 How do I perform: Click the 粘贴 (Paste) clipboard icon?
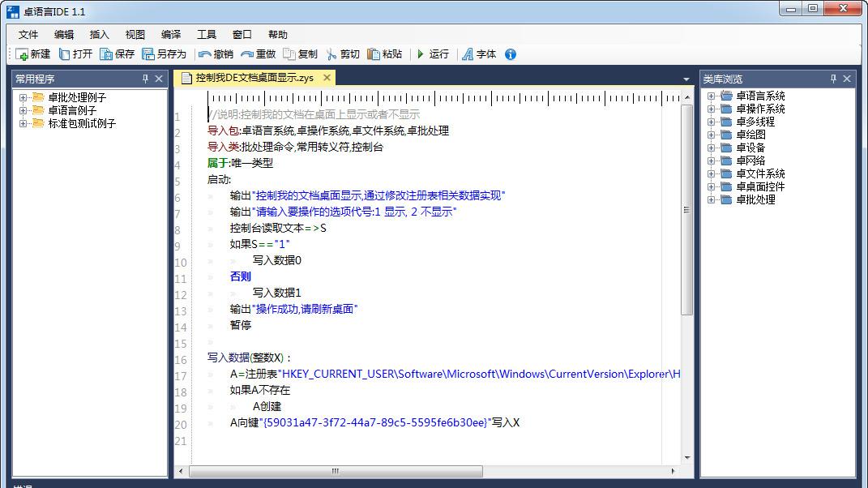tap(374, 54)
